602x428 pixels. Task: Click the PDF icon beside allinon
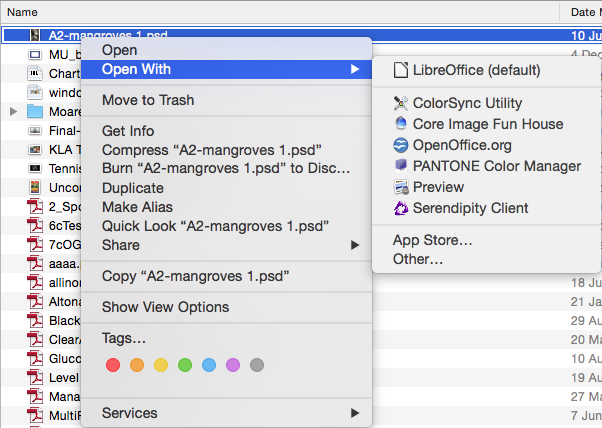(35, 282)
